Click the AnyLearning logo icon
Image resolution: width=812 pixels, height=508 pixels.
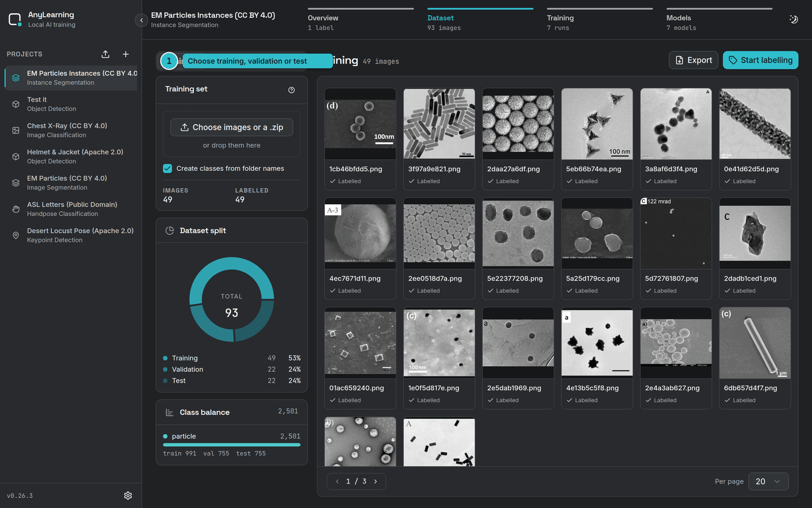(x=15, y=20)
